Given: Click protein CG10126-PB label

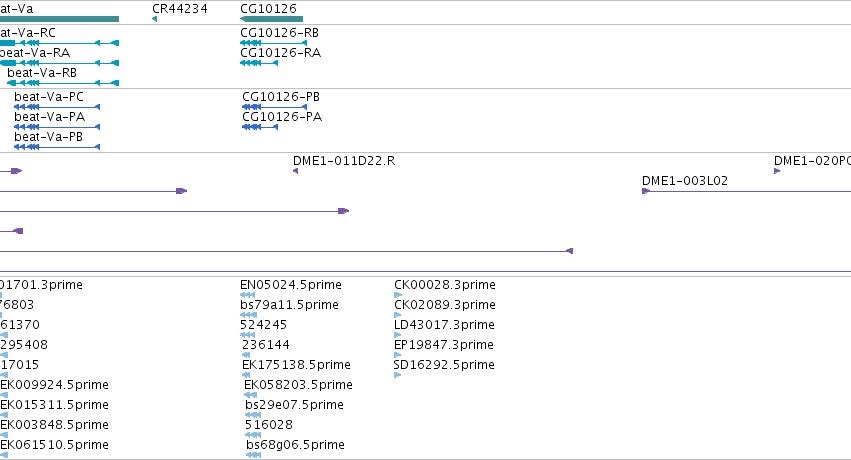Looking at the screenshot, I should pyautogui.click(x=281, y=97).
